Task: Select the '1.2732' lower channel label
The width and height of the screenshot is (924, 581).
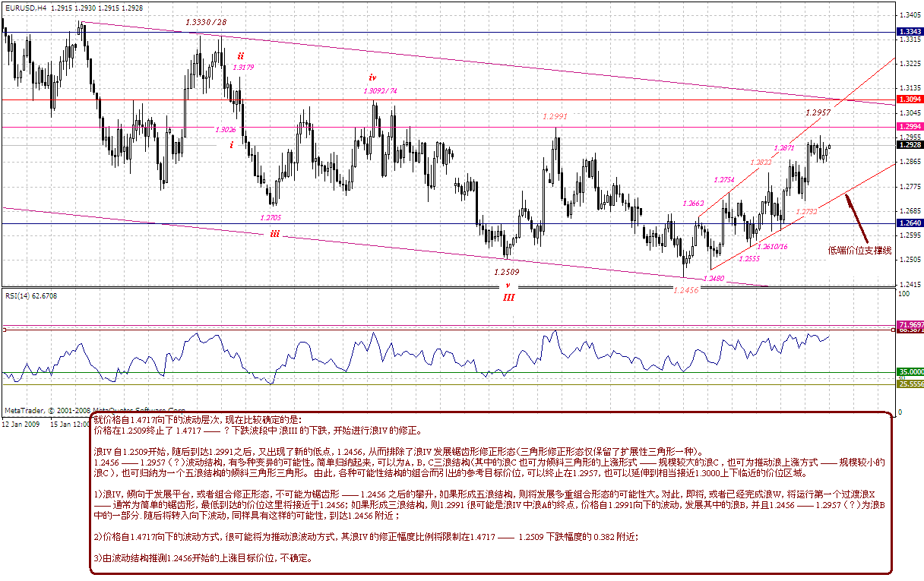Action: [x=806, y=212]
